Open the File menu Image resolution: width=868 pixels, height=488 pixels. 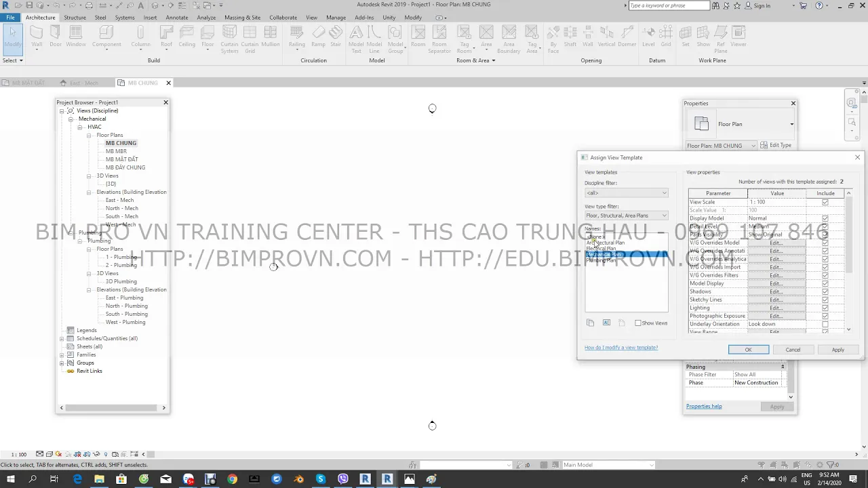tap(11, 18)
